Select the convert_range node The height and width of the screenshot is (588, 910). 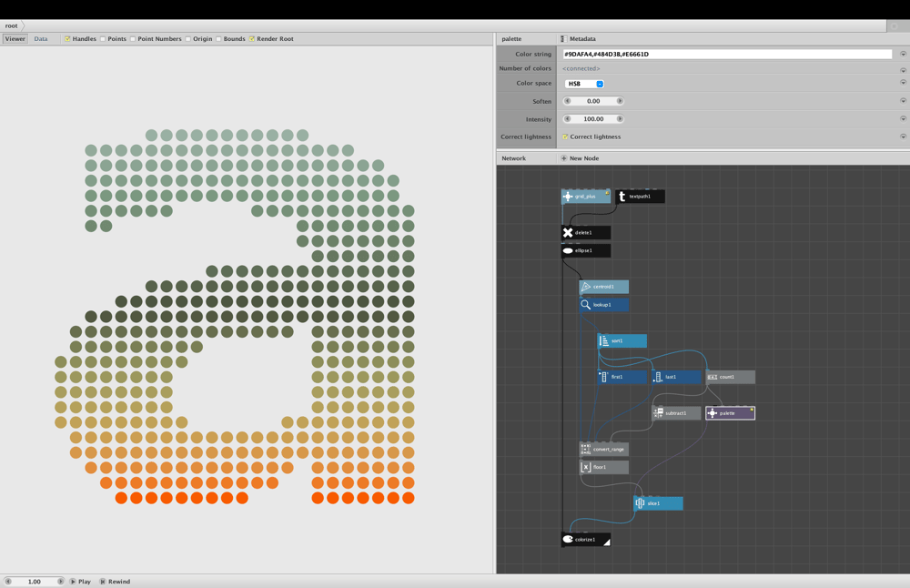(x=603, y=450)
